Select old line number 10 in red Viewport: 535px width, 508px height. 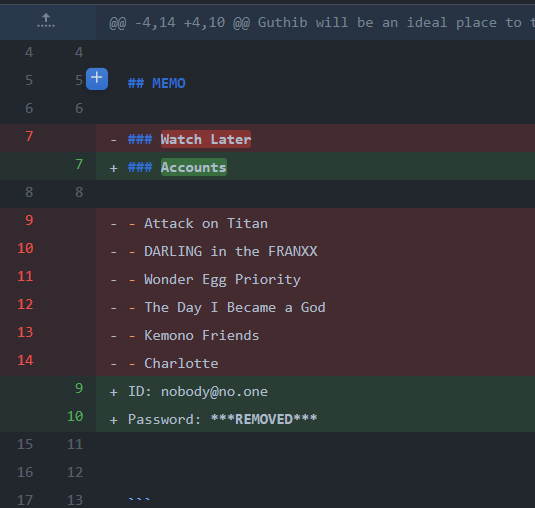pyautogui.click(x=25, y=248)
